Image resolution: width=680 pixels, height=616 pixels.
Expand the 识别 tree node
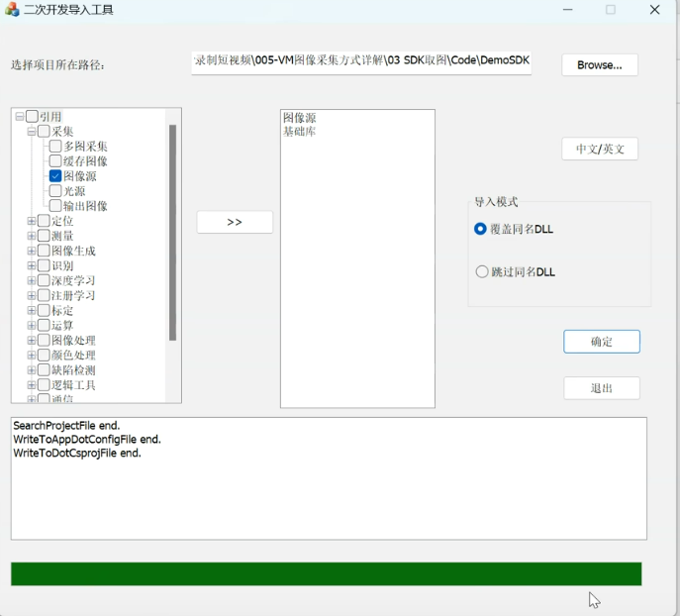tap(32, 265)
